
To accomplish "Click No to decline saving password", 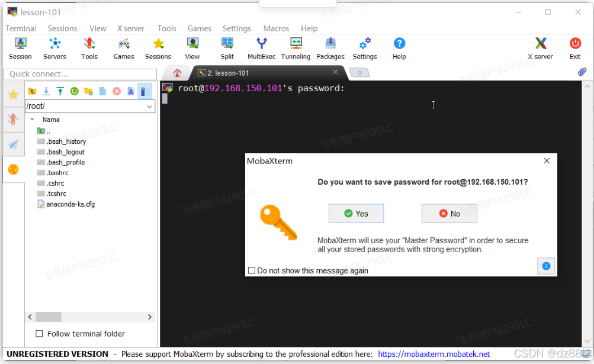I will [449, 213].
